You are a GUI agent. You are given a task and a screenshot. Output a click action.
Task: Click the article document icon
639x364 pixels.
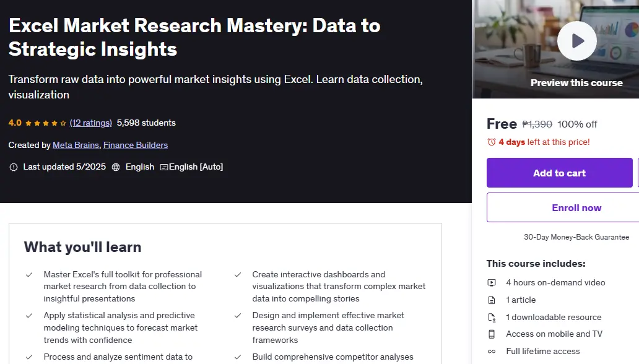492,300
